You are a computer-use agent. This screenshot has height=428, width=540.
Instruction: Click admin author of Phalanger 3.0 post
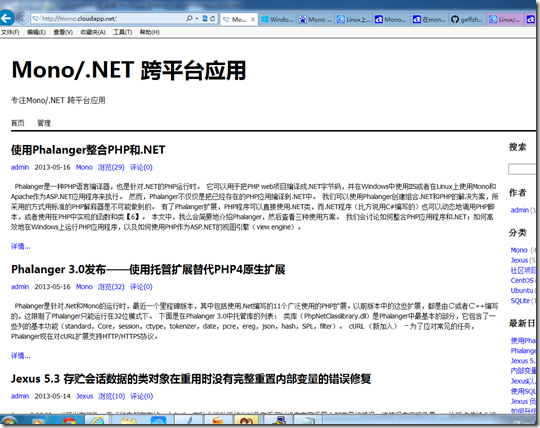point(20,287)
